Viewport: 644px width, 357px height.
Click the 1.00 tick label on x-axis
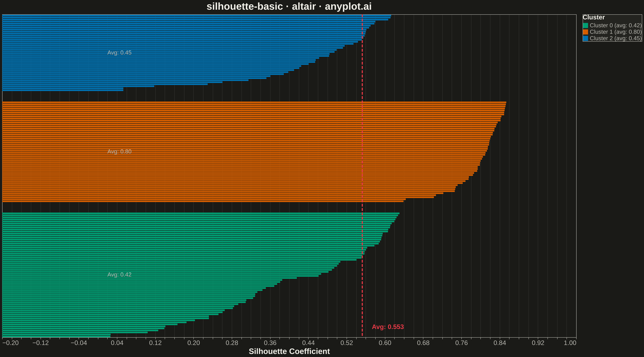pyautogui.click(x=570, y=343)
